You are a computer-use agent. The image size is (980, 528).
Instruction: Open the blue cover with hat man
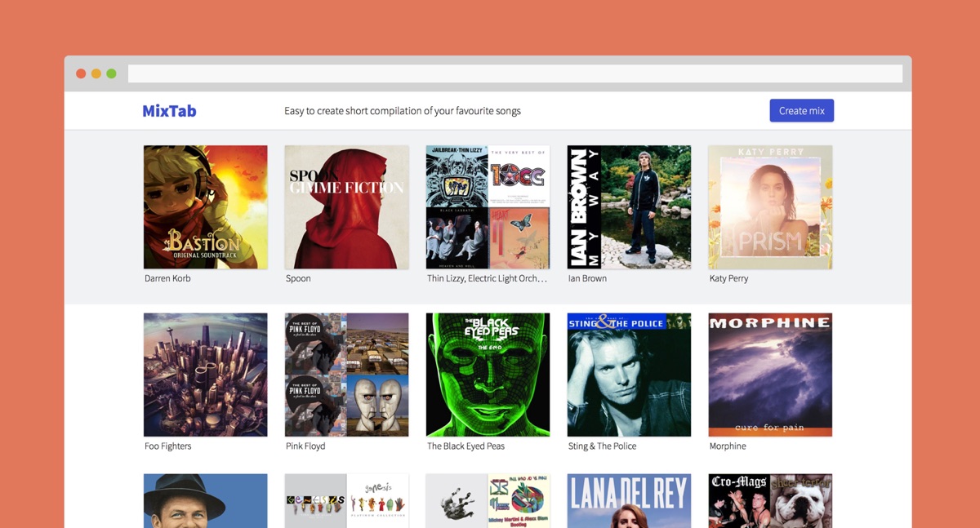pos(206,501)
